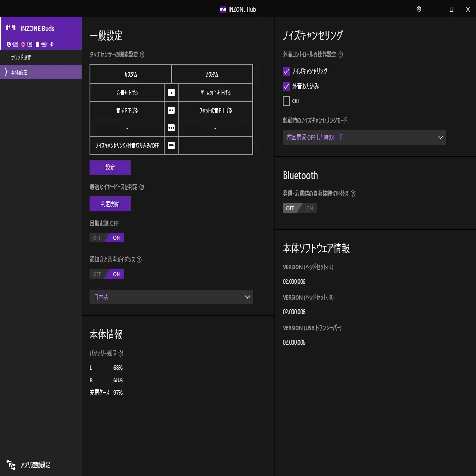
Task: Click version number under VERSION (ヘッドセット: R)
Action: pos(294,312)
